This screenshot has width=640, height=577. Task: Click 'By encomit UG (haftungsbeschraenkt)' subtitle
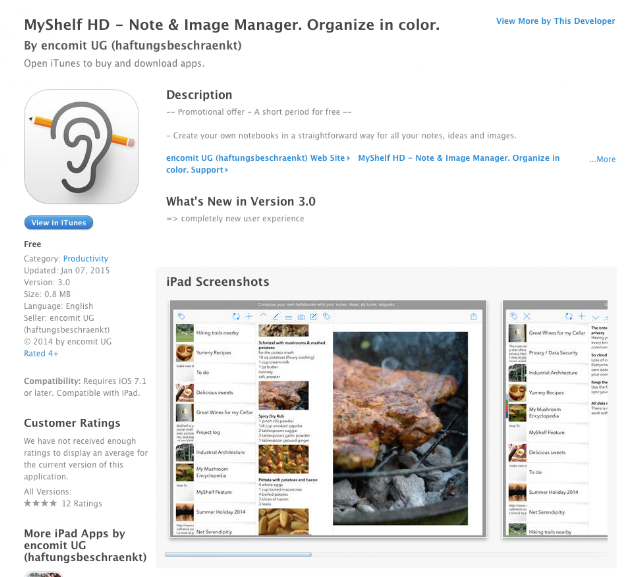click(x=133, y=45)
